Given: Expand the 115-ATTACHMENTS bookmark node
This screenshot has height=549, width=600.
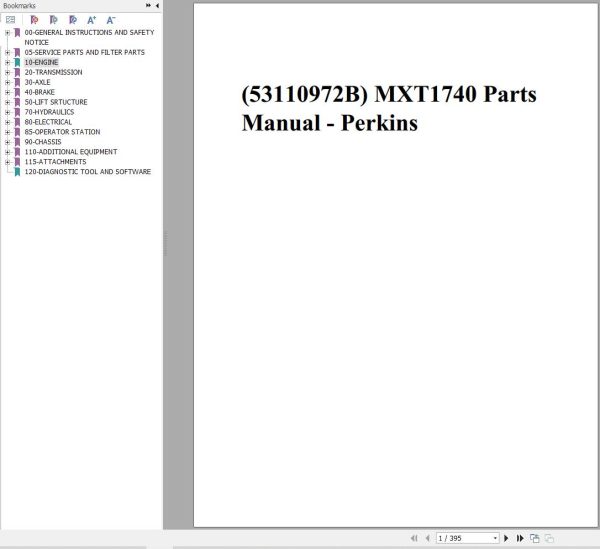Looking at the screenshot, I should point(7,162).
